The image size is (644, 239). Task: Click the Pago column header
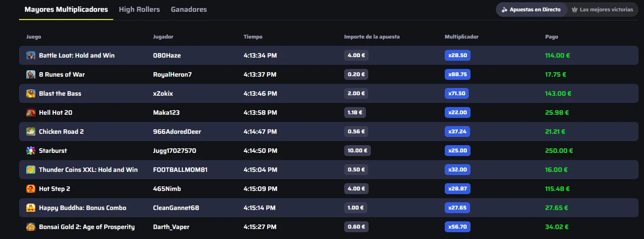tap(552, 37)
